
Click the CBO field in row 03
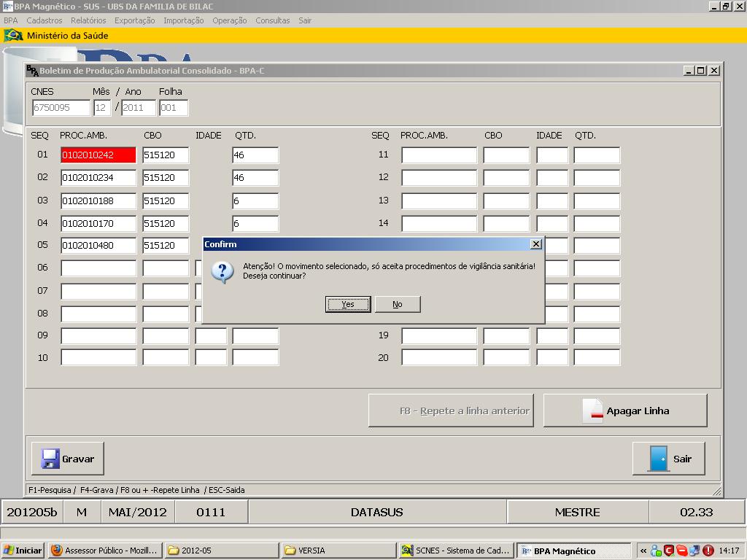pyautogui.click(x=166, y=201)
